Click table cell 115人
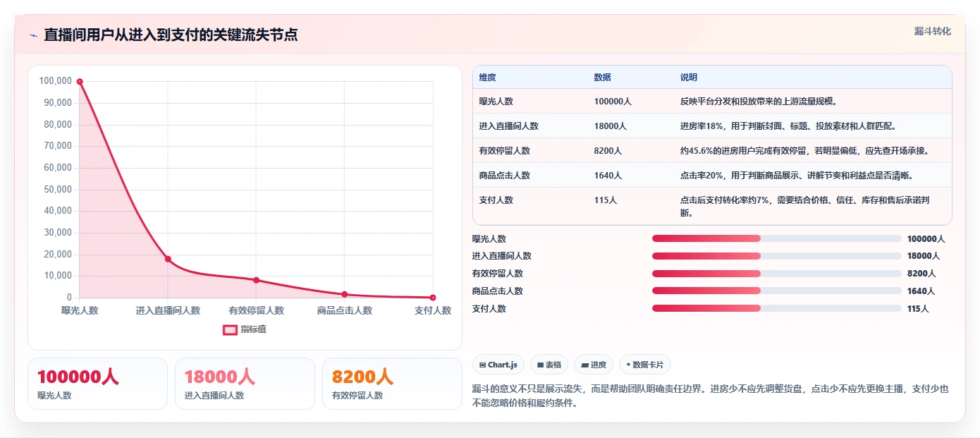Image resolution: width=980 pixels, height=438 pixels. coord(606,200)
